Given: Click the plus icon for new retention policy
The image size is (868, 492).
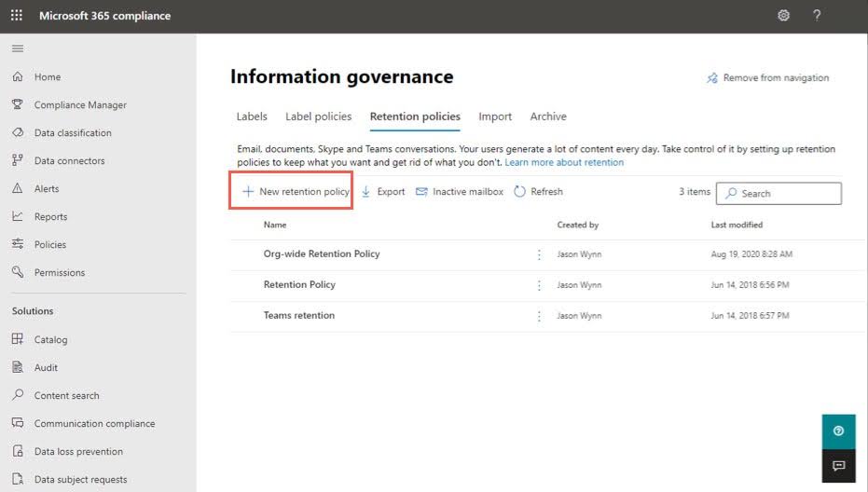Looking at the screenshot, I should (x=248, y=191).
